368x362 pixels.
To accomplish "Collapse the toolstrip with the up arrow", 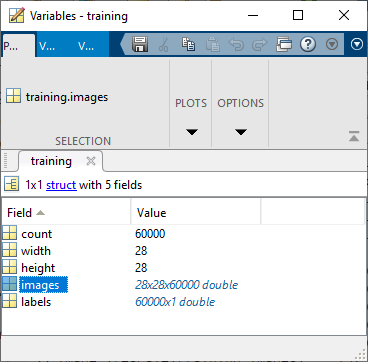I will 354,136.
